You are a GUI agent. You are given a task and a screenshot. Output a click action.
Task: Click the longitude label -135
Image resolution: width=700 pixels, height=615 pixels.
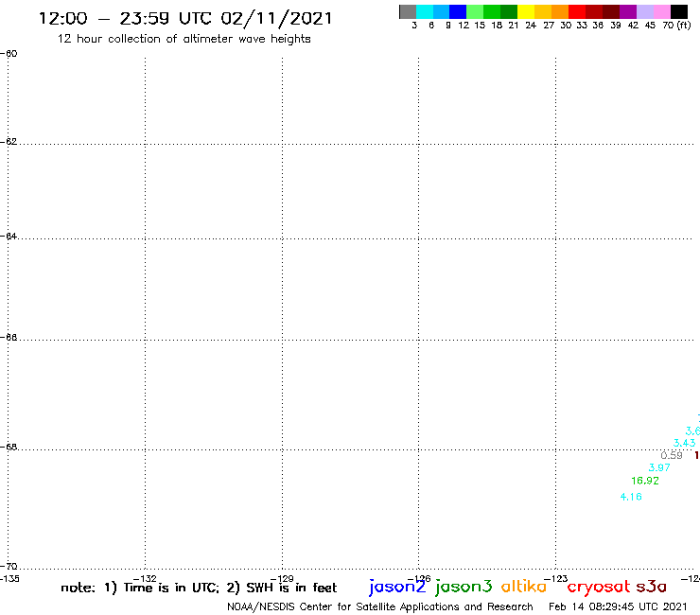(x=9, y=579)
